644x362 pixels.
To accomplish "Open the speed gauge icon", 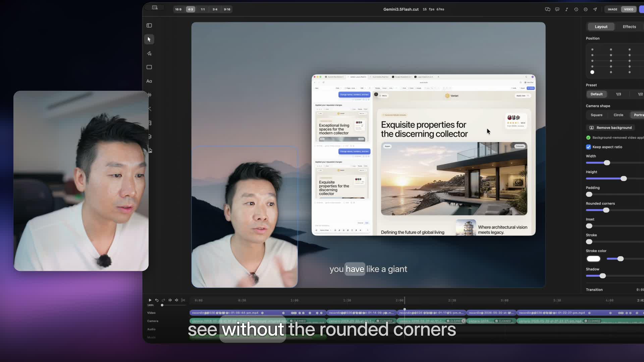I will tap(586, 9).
